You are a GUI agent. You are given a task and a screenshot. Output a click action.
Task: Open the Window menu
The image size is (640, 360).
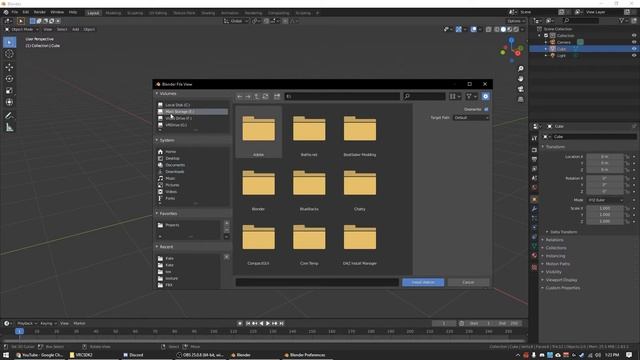click(x=57, y=12)
